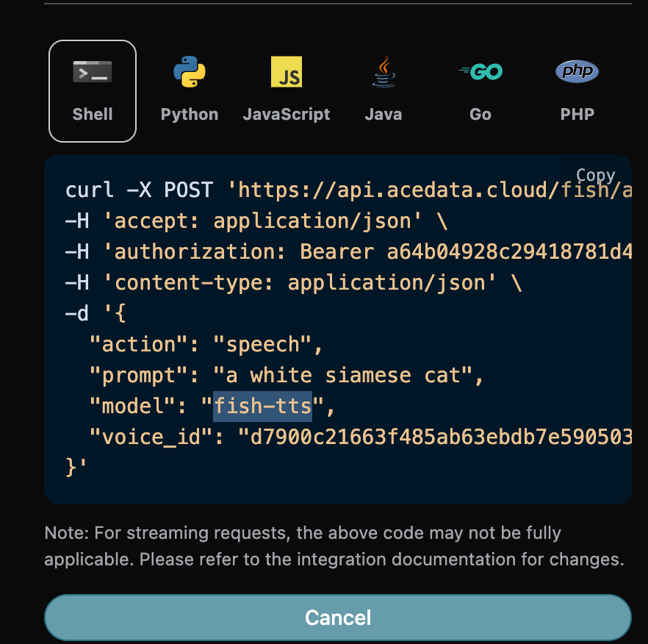Click the Java coffee cup icon
This screenshot has height=644, width=648.
pos(383,72)
